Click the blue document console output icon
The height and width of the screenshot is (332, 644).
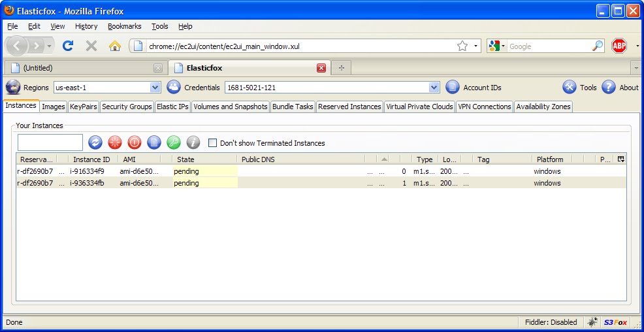(154, 142)
